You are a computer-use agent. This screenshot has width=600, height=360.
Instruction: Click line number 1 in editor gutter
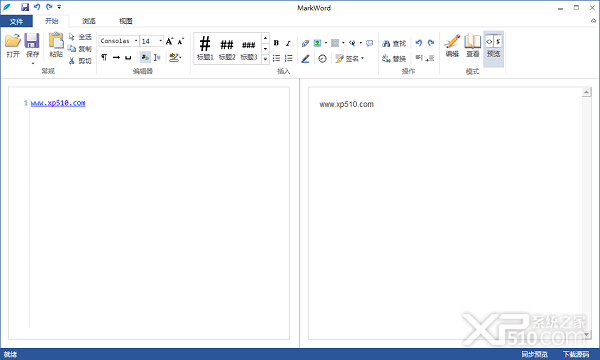click(x=26, y=103)
